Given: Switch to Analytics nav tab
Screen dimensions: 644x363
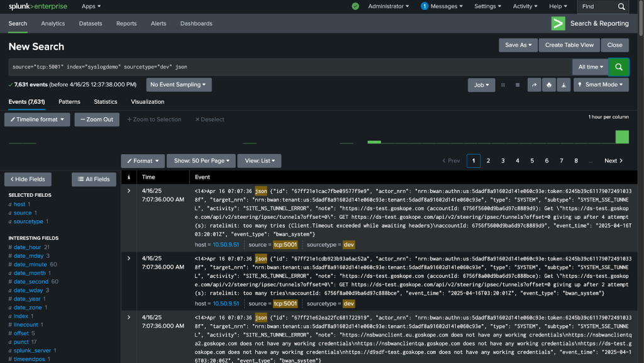Looking at the screenshot, I should coord(53,23).
